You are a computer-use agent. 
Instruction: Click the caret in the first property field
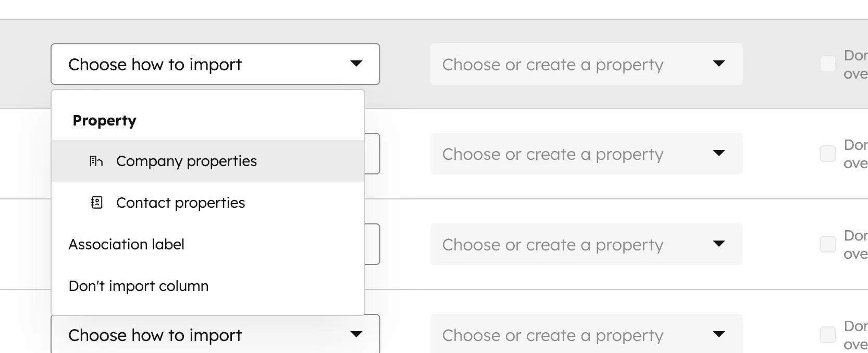tap(719, 64)
